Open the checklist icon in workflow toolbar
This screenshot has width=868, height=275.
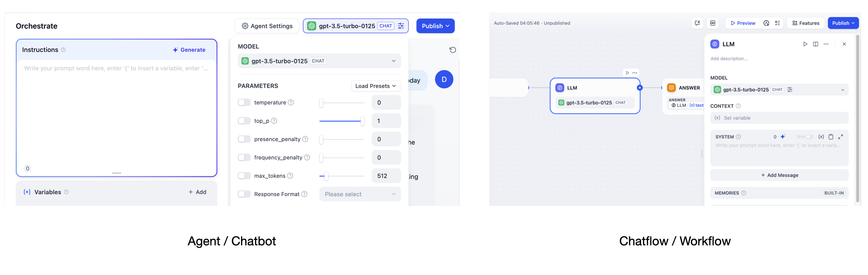(x=777, y=23)
